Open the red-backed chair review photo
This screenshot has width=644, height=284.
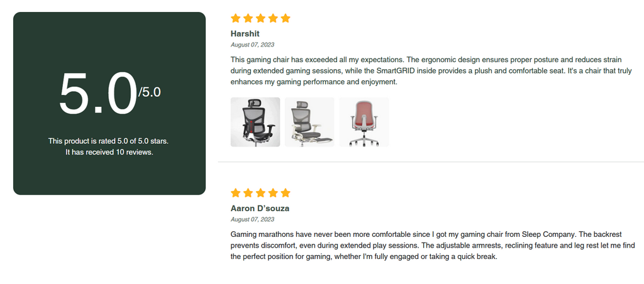[x=364, y=122]
